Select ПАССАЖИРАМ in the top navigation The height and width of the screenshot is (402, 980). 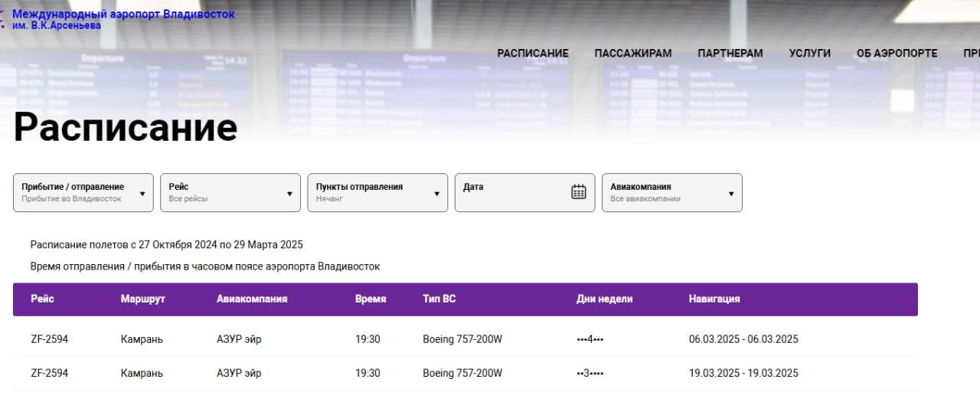[632, 53]
